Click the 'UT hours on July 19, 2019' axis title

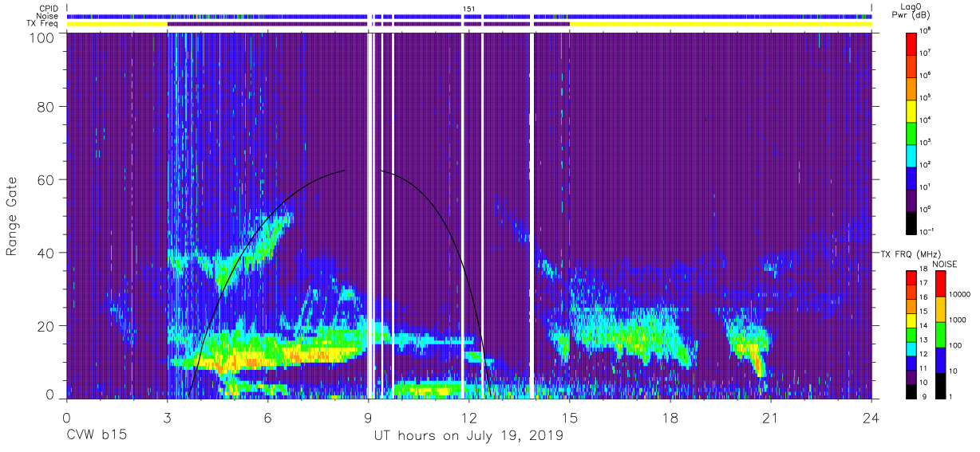[469, 436]
